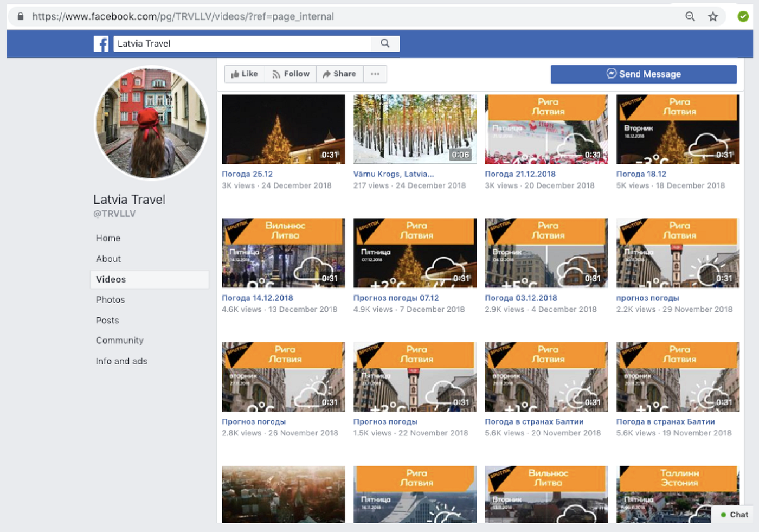The width and height of the screenshot is (759, 532).
Task: Click the 4.6K views · 13 December 2018 text
Action: (x=279, y=309)
